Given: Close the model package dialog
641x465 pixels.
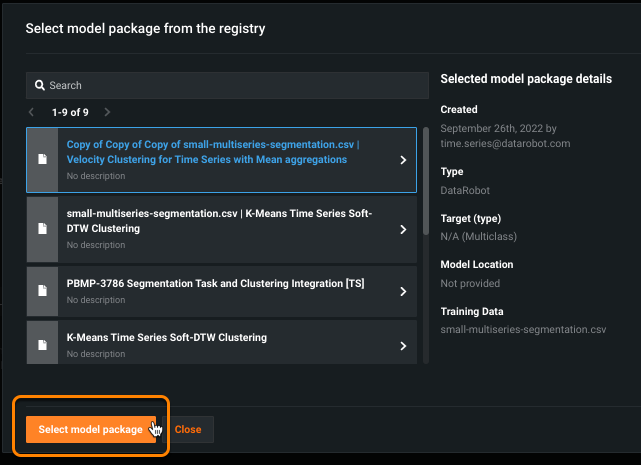Looking at the screenshot, I should tap(188, 429).
